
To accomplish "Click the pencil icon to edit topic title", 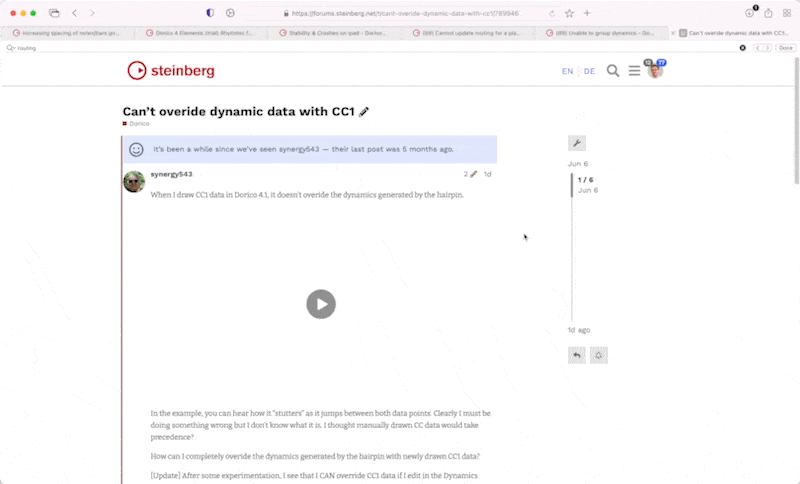I will coord(364,112).
